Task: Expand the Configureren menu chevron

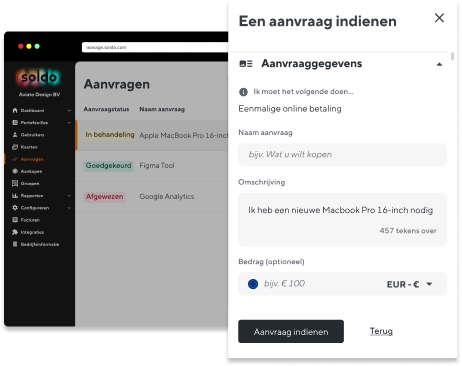Action: tap(69, 208)
